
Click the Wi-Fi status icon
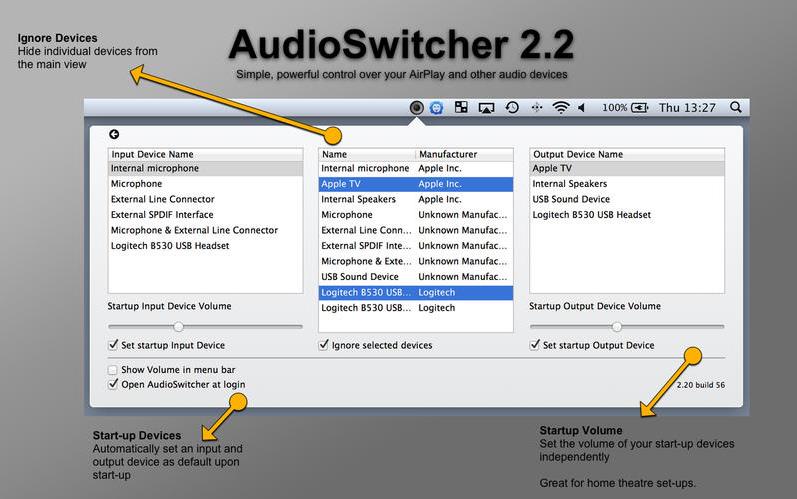(x=561, y=107)
